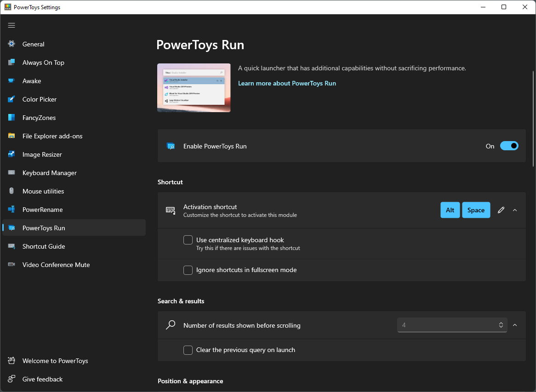Click the search magnifier icon beside results
Screen dimensions: 536x392
[171, 325]
